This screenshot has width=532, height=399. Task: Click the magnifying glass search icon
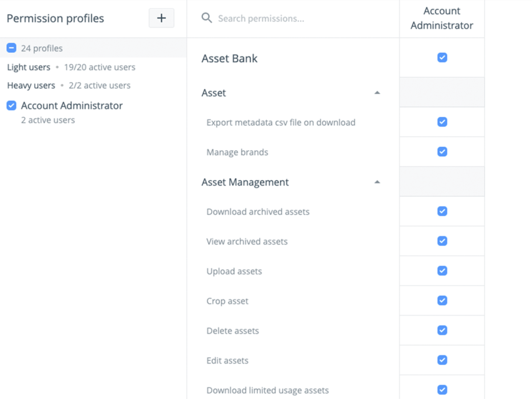pyautogui.click(x=207, y=18)
